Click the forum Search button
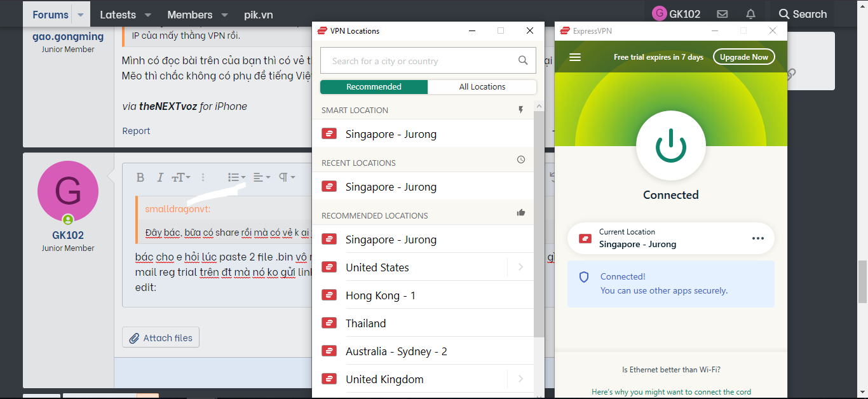The image size is (868, 399). coord(803,14)
